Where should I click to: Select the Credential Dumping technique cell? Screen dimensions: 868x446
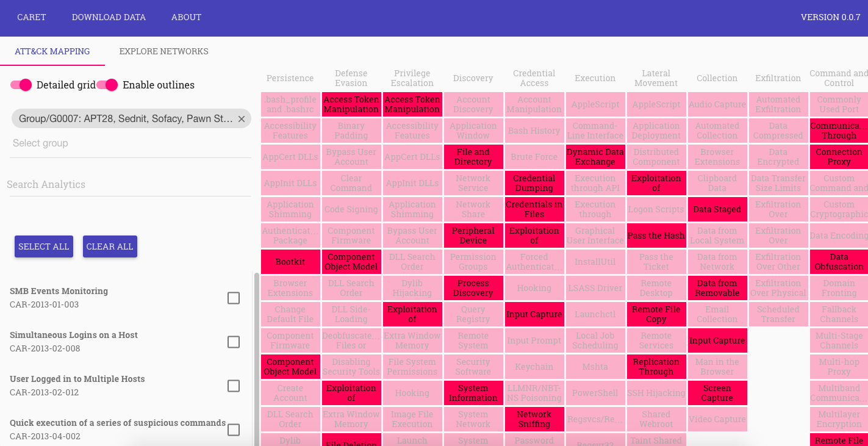pyautogui.click(x=534, y=183)
